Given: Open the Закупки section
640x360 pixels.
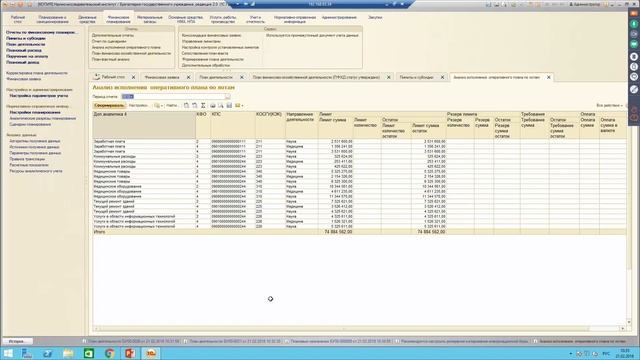Looking at the screenshot, I should pyautogui.click(x=375, y=18).
